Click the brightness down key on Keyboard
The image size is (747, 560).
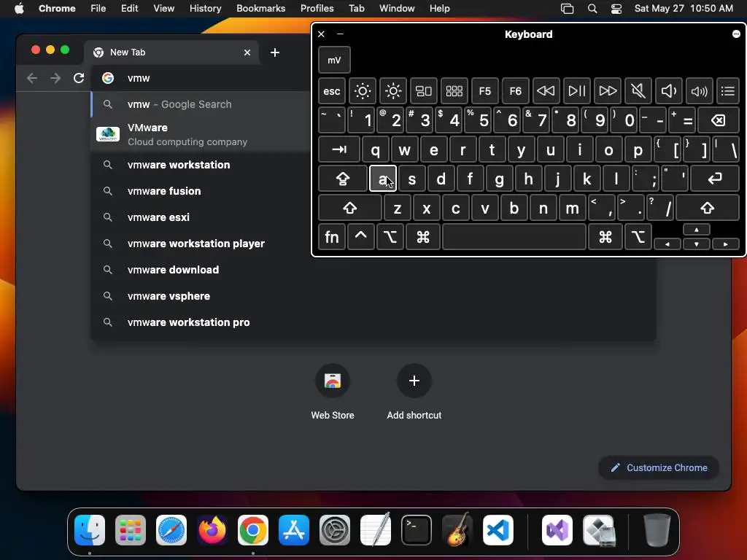362,91
